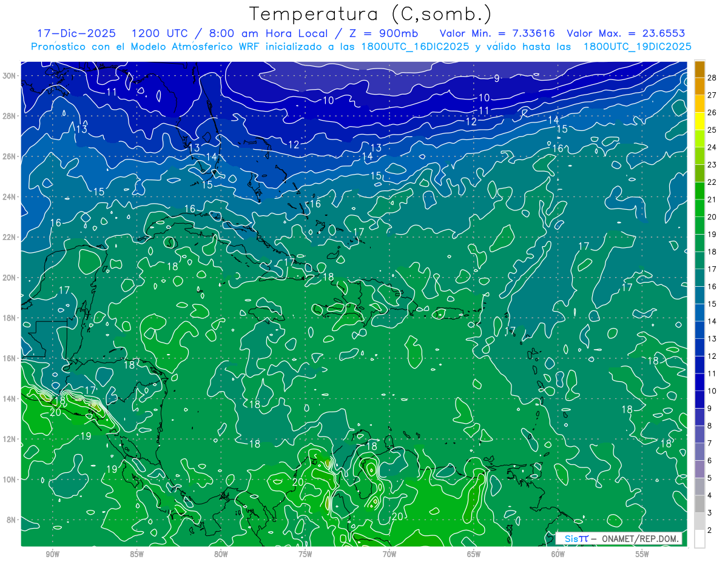The width and height of the screenshot is (728, 562).
Task: Click 'Valor Min. = 7.33616' text
Action: tap(499, 33)
